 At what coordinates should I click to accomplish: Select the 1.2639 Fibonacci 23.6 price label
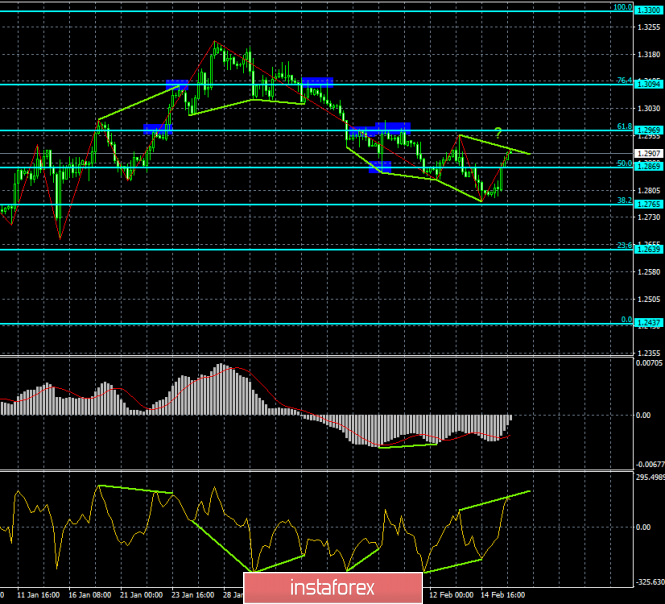(x=649, y=249)
